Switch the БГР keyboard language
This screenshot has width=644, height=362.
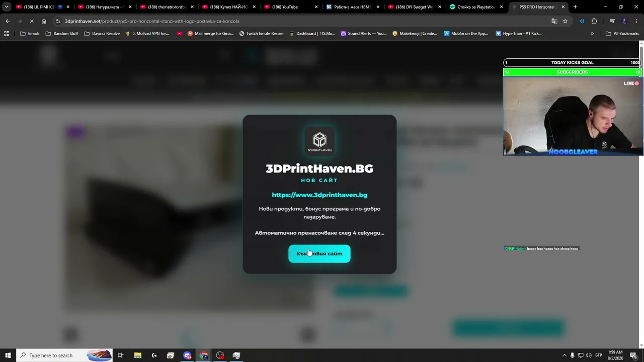(599, 355)
